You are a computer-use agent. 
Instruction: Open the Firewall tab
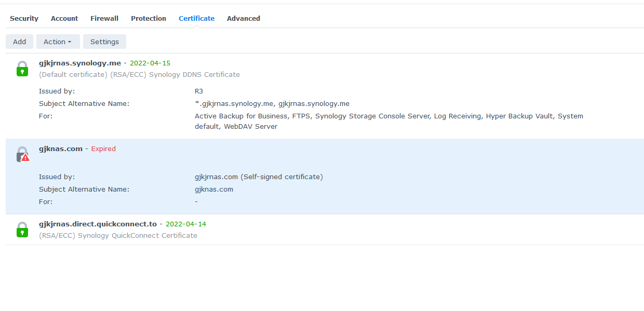point(104,18)
